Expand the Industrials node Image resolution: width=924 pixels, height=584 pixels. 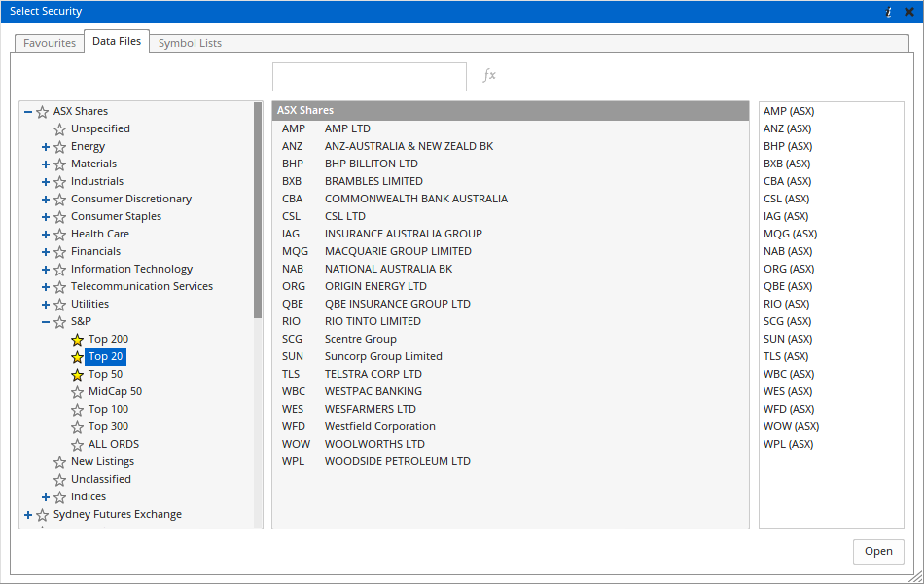point(46,182)
